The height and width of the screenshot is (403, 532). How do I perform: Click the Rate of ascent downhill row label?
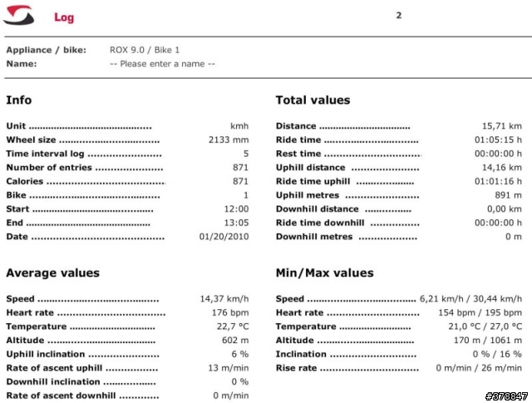(x=61, y=396)
